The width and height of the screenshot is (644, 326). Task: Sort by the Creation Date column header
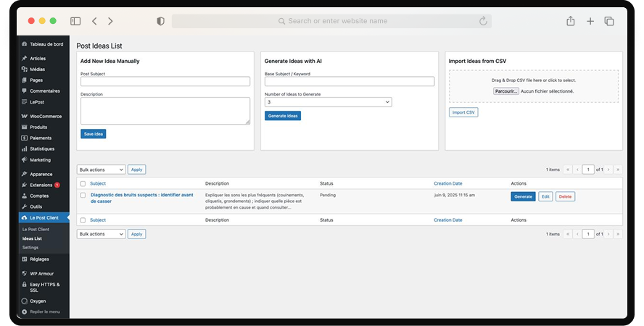[x=447, y=183]
